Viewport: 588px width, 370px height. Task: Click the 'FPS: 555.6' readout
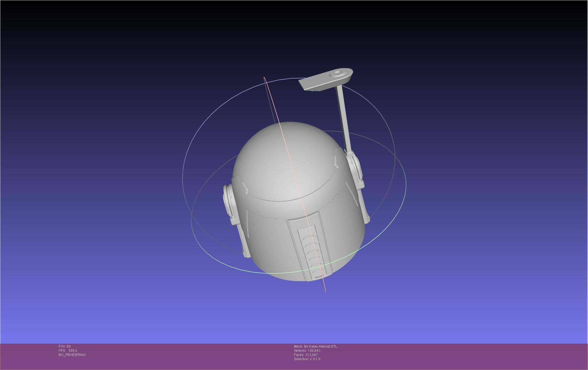[68, 351]
